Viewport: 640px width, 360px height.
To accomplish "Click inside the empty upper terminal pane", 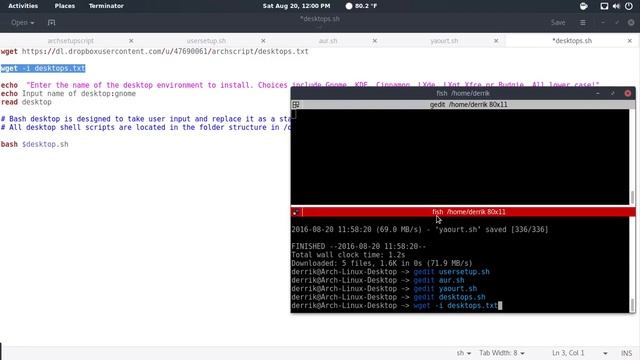I will tap(460, 157).
